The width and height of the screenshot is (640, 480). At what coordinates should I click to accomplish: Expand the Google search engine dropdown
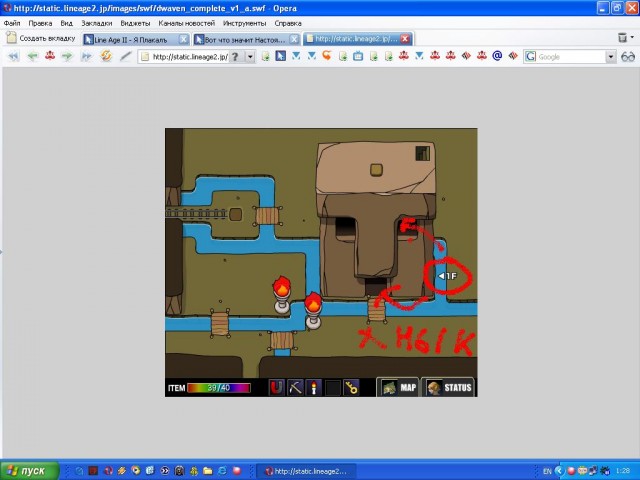pos(611,57)
